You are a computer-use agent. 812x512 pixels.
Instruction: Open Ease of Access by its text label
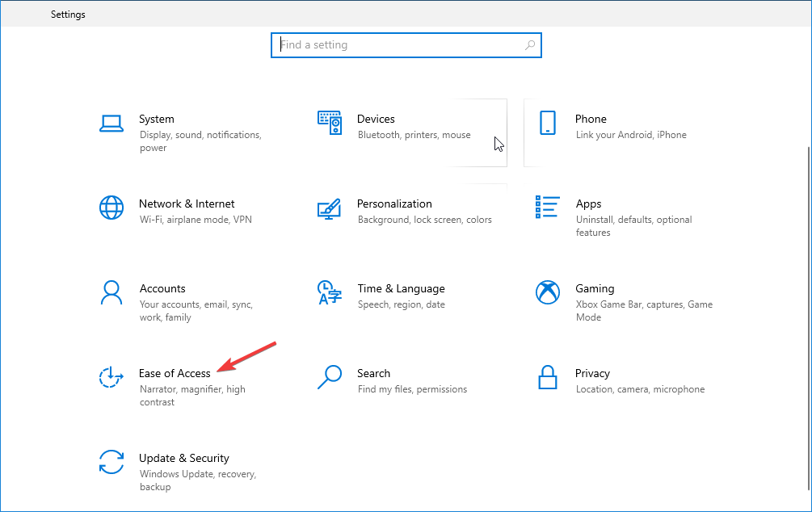pos(175,373)
